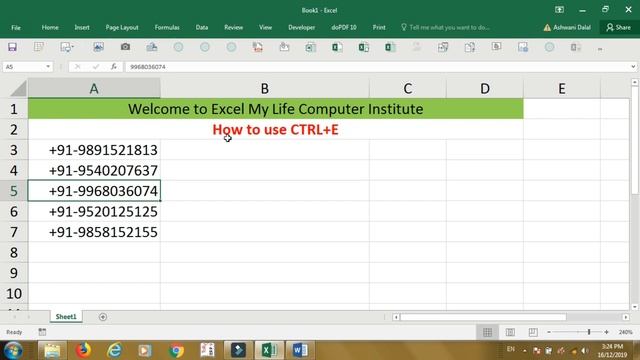This screenshot has width=640, height=360.
Task: Click the Save icon in the toolbar
Action: click(12, 47)
